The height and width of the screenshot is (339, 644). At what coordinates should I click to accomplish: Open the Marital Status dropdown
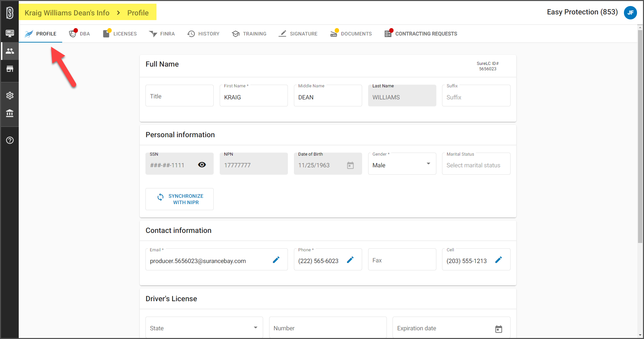476,164
